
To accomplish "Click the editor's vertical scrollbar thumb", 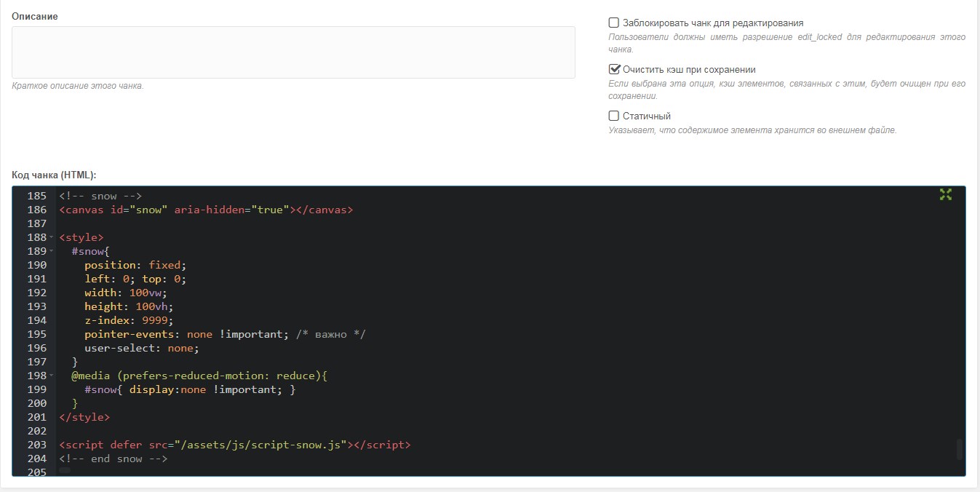I will pos(959,449).
